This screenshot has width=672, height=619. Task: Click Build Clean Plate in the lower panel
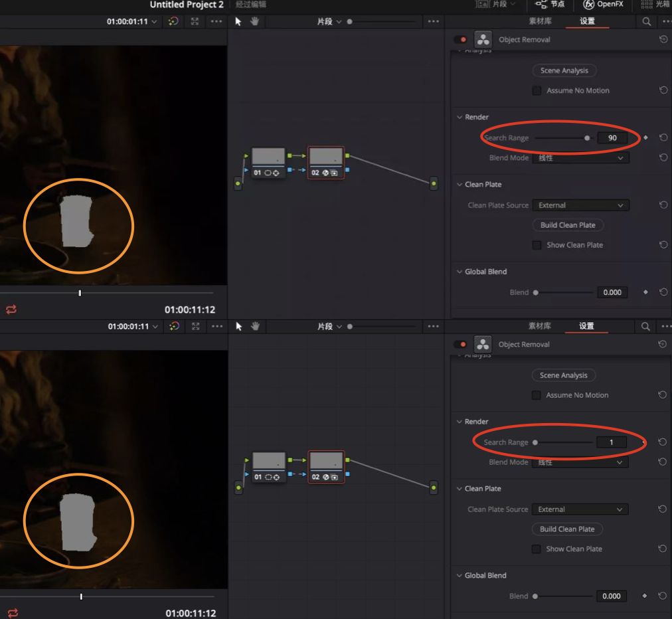point(567,529)
